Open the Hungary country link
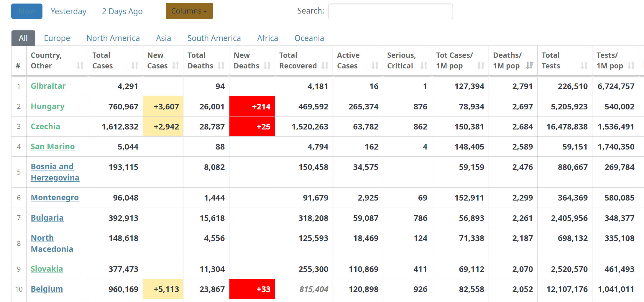This screenshot has height=302, width=644. [47, 106]
